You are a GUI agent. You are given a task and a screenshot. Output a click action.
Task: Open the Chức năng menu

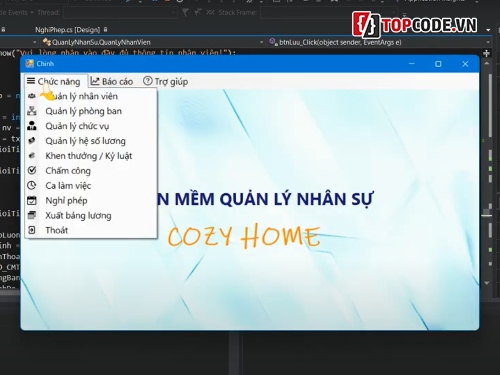click(56, 81)
